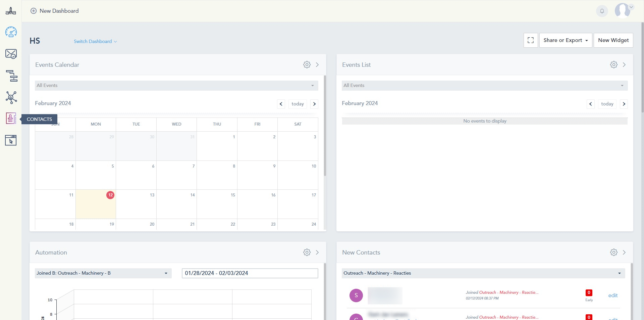Go to previous month in Events Calendar

281,104
